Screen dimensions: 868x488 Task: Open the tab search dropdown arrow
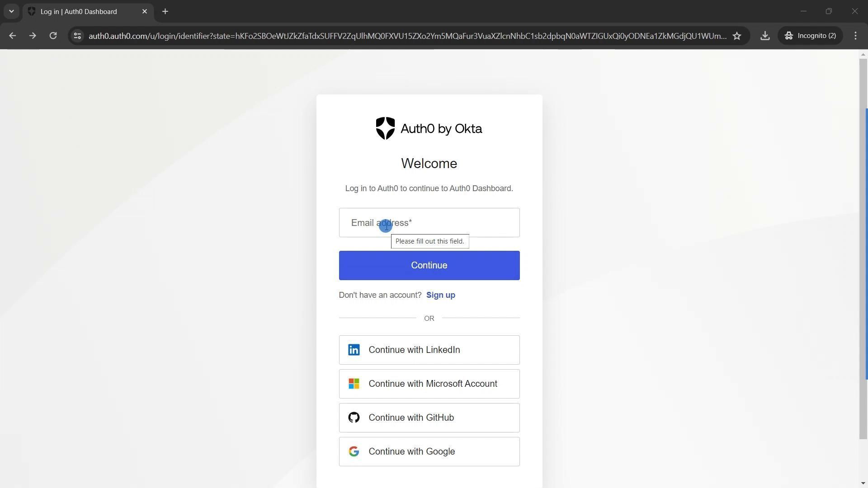coord(11,11)
